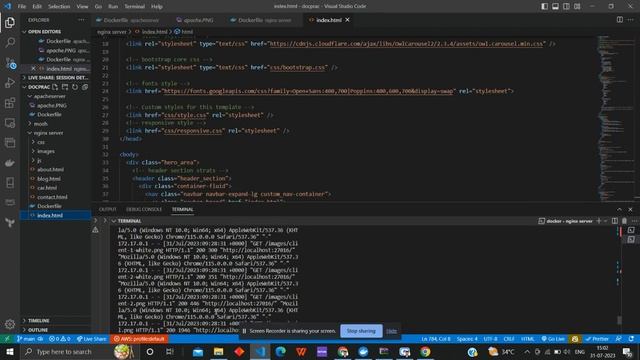Open bootstrap.css link in code
Image resolution: width=640 pixels, height=360 pixels.
point(298,68)
